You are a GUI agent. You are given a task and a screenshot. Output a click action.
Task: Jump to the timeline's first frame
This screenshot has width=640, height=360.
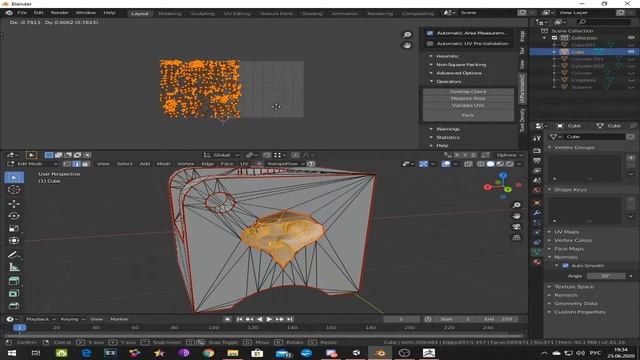(x=240, y=319)
